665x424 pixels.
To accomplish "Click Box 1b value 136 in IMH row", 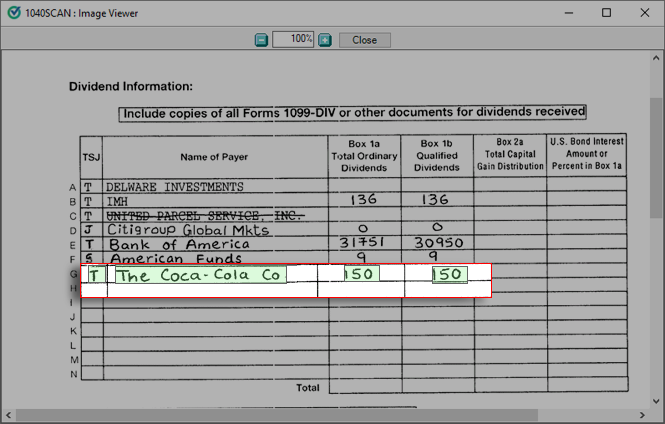I will [435, 199].
